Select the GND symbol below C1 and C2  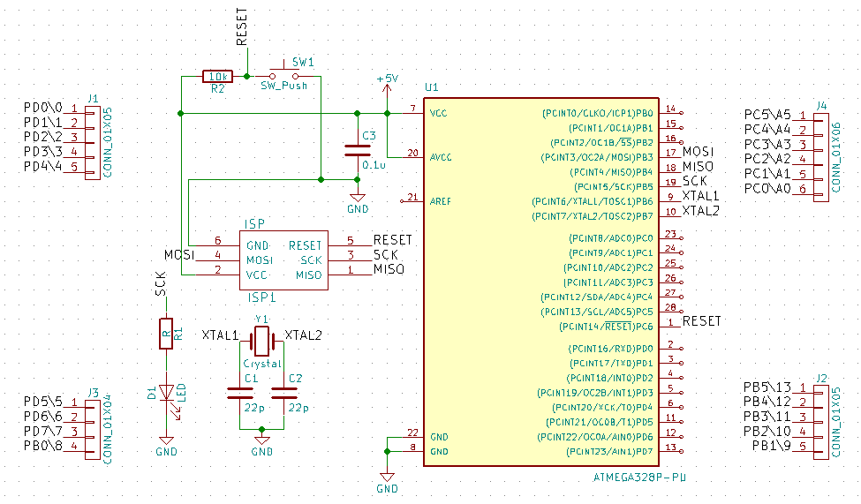(262, 445)
